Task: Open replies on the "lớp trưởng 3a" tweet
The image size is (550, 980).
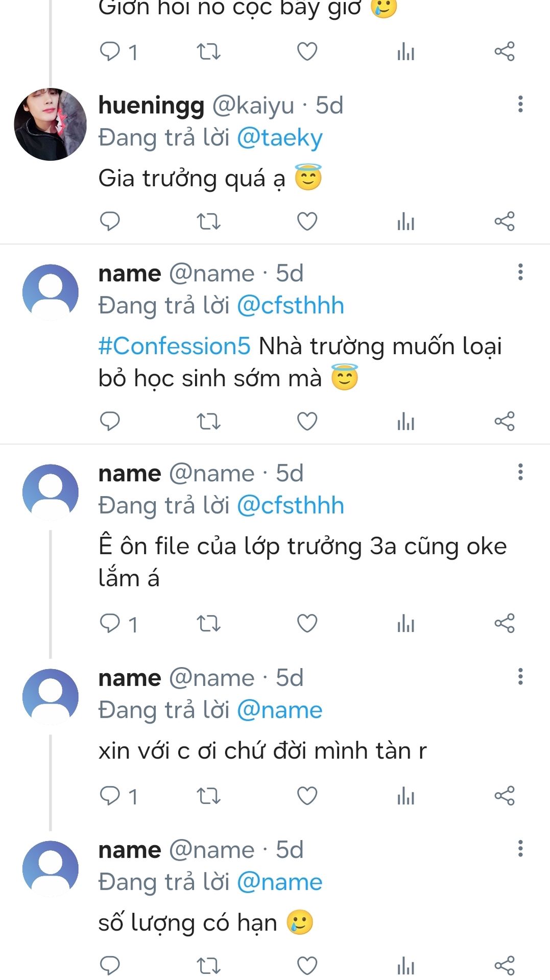Action: tap(117, 623)
